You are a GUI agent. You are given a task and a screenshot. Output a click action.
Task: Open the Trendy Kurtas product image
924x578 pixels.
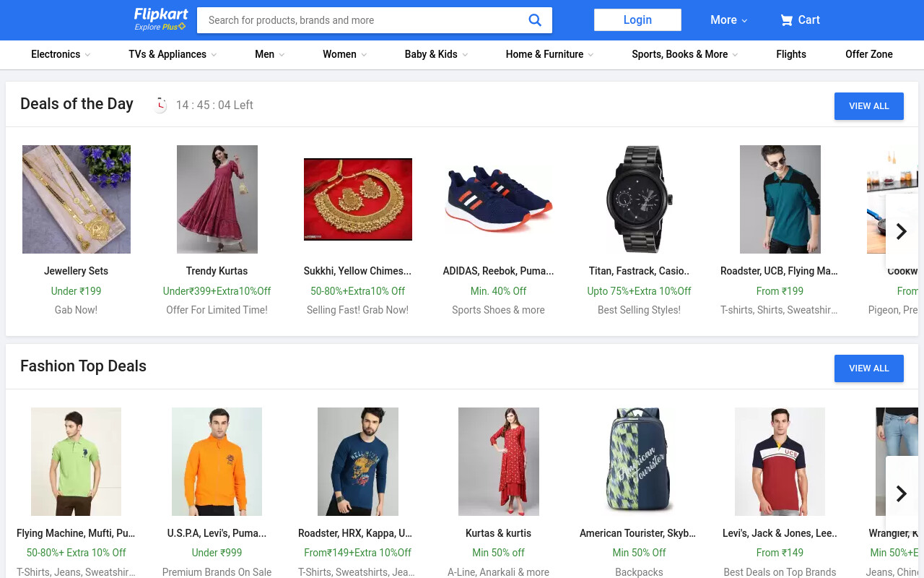pos(217,199)
